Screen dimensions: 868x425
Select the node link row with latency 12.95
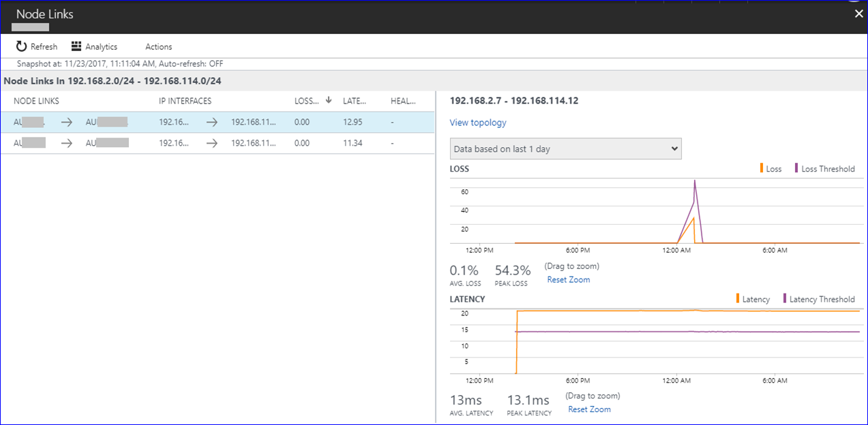(218, 123)
